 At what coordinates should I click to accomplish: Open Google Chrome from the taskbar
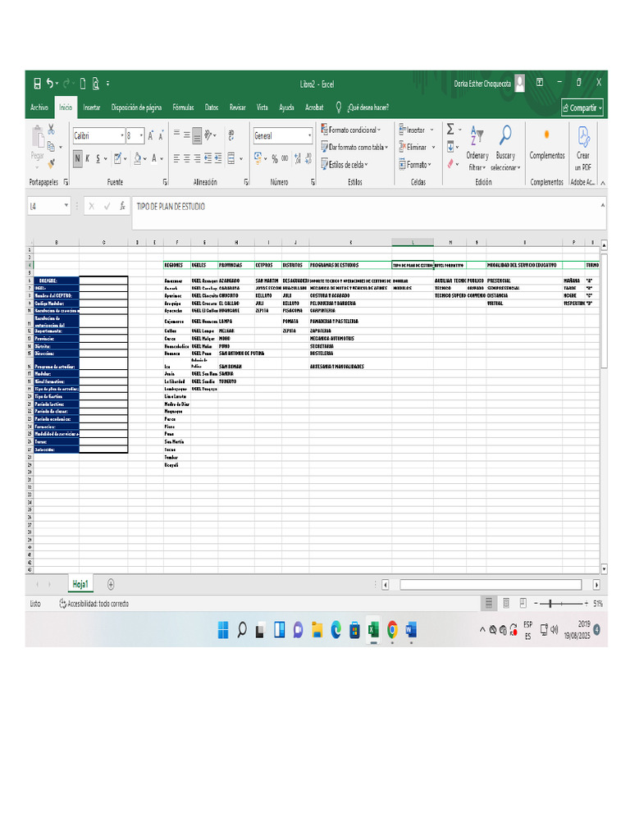(392, 630)
